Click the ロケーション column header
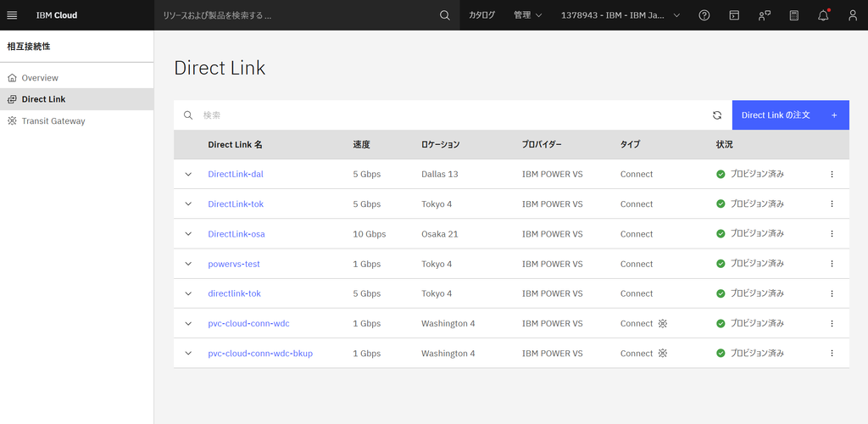This screenshot has width=868, height=424. coord(440,144)
